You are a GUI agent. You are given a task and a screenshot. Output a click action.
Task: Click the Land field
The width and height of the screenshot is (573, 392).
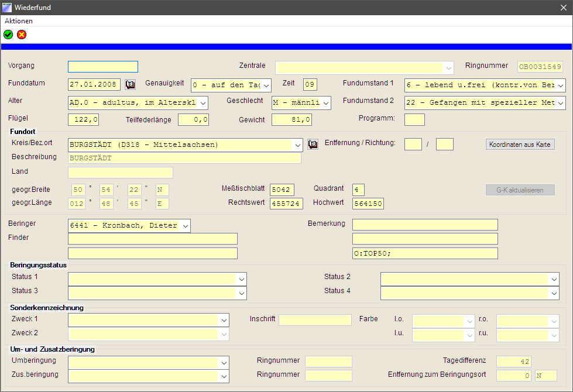pos(121,173)
